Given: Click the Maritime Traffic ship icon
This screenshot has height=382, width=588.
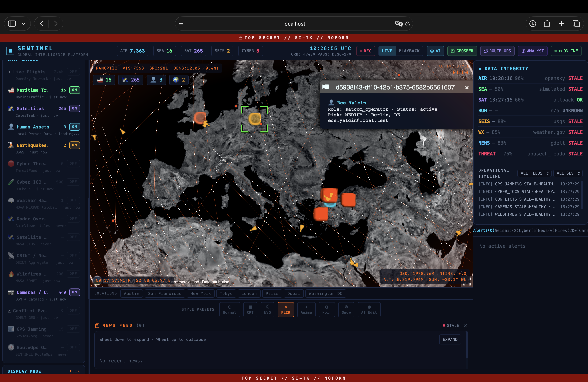Looking at the screenshot, I should point(11,90).
